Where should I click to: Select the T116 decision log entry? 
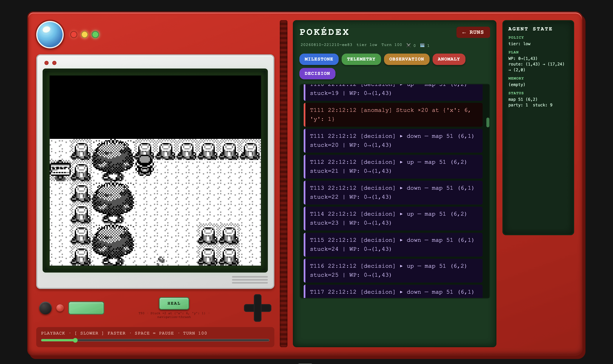(x=393, y=270)
